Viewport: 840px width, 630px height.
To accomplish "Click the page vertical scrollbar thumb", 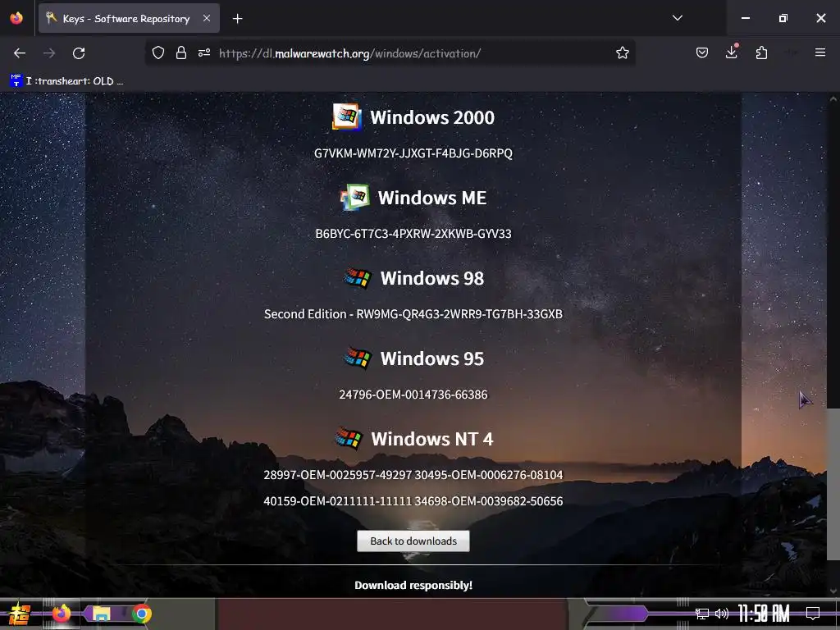I will tap(833, 484).
